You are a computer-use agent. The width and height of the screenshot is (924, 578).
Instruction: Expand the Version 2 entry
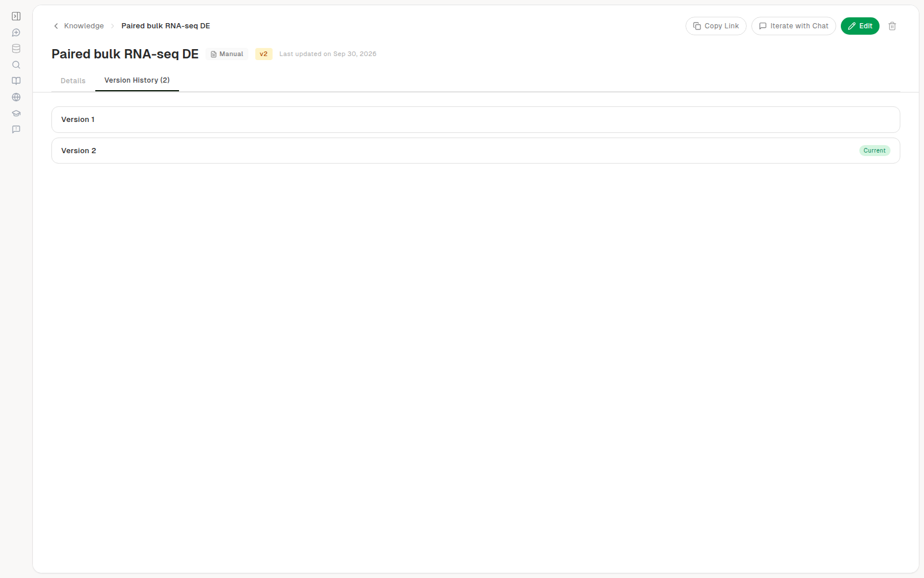476,151
